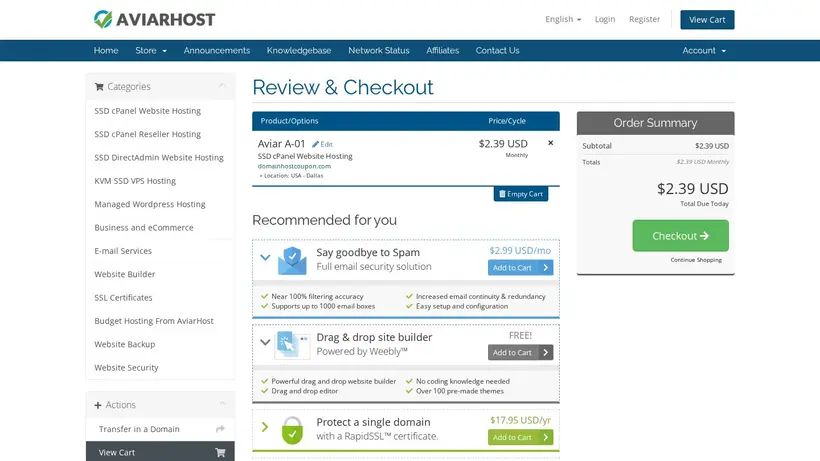This screenshot has width=820, height=461.
Task: Select Website Builder category
Action: [124, 274]
